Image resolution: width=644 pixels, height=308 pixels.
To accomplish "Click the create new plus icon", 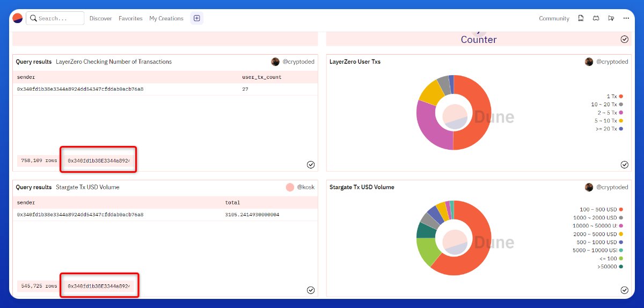I will point(197,18).
